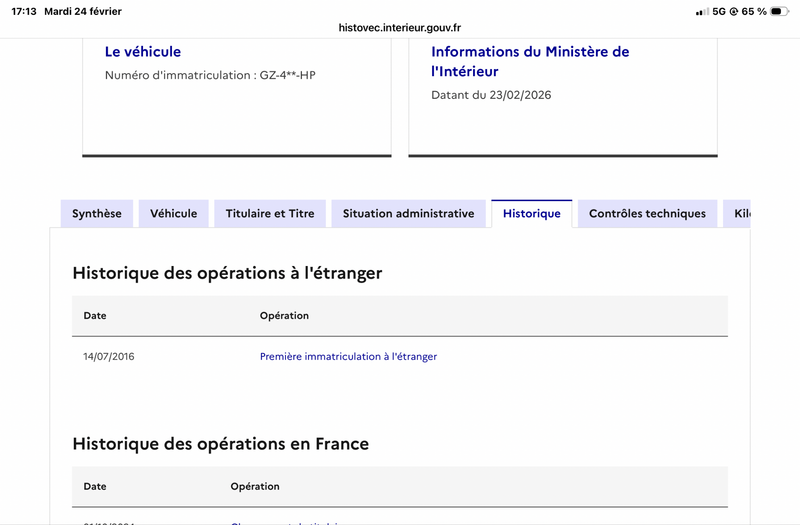Open the Contrôles techniques tab
Viewport: 800px width, 525px height.
pos(647,214)
